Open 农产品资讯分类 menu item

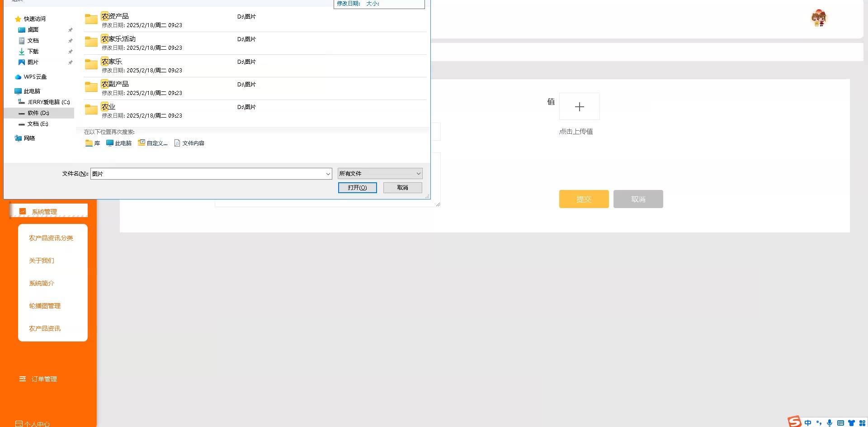click(x=51, y=238)
